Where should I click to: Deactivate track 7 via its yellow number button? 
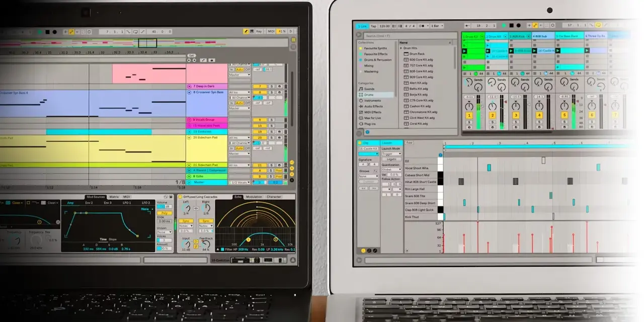point(260,87)
